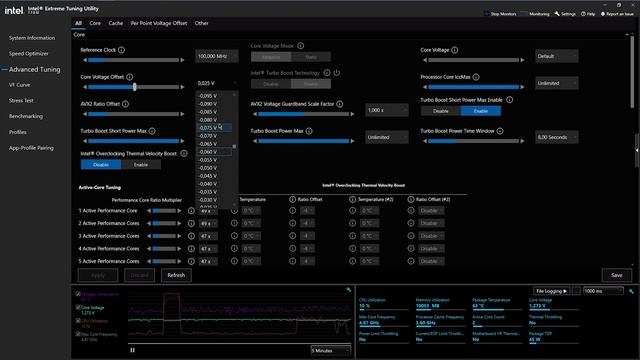Click the info icon next to Turbo Boost Technology
This screenshot has height=360, width=640.
pyautogui.click(x=327, y=73)
